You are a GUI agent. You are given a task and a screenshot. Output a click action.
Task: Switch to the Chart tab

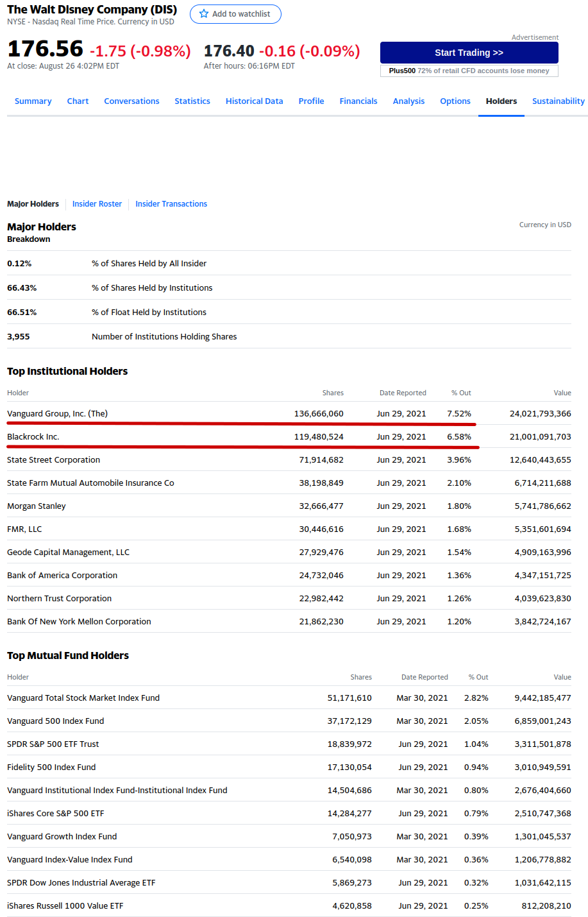click(x=78, y=101)
